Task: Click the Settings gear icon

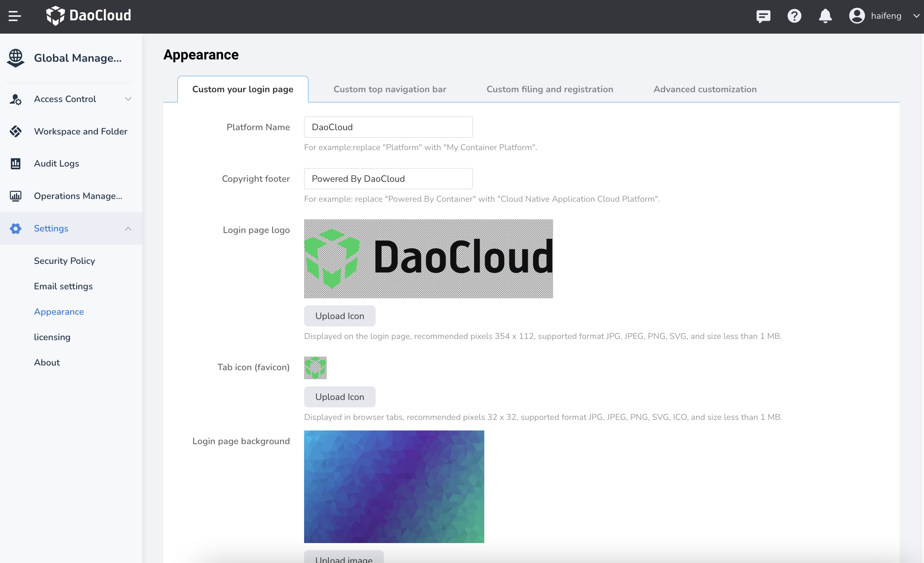Action: [16, 229]
